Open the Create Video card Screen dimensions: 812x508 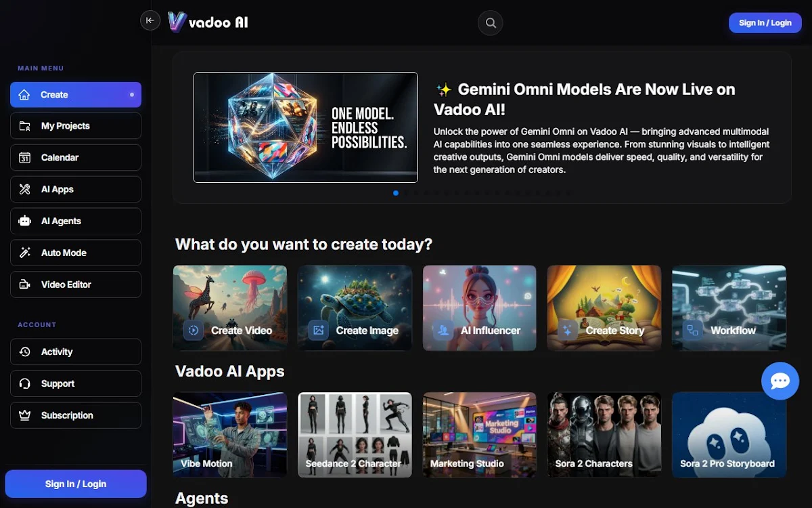point(230,308)
